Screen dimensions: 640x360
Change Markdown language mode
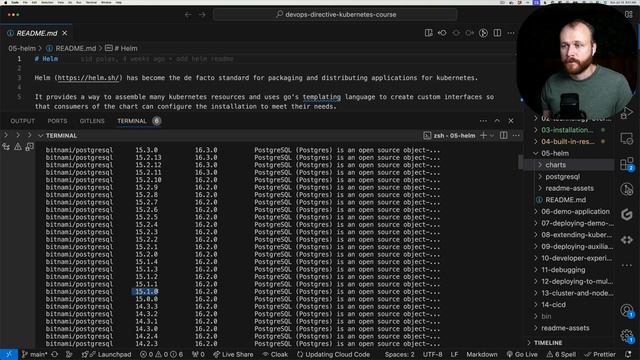(x=482, y=354)
